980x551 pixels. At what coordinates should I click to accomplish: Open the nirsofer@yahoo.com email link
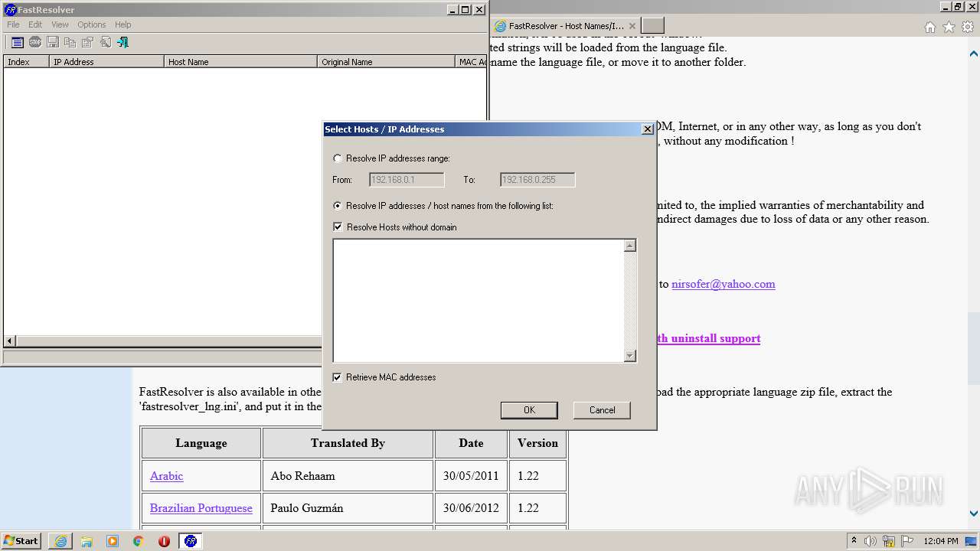724,284
